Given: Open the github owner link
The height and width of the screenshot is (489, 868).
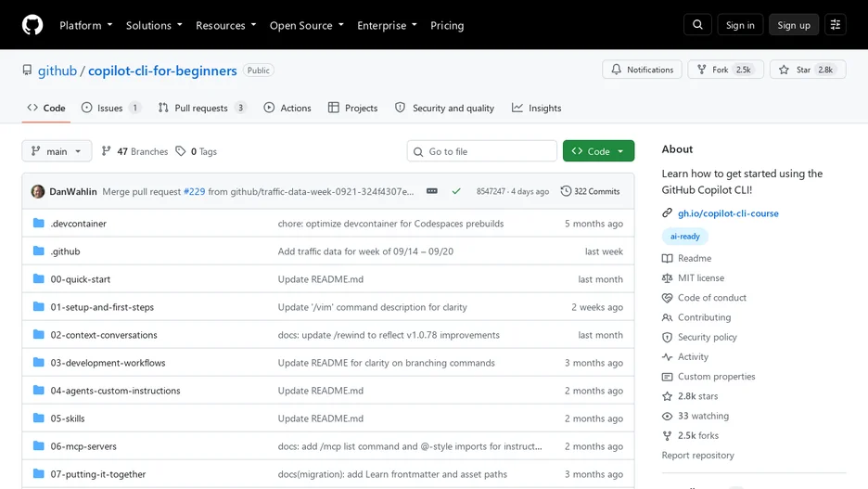Looking at the screenshot, I should pos(57,71).
